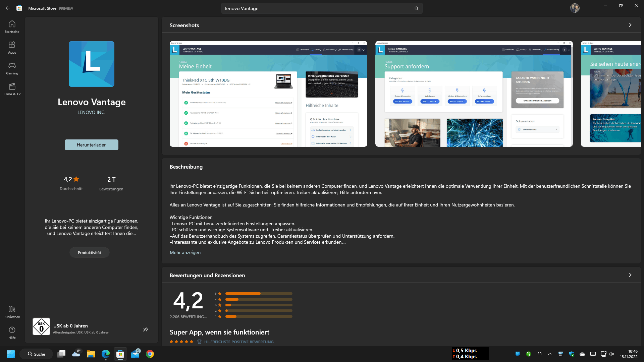
Task: Click the short app description text in left panel
Action: click(92, 227)
